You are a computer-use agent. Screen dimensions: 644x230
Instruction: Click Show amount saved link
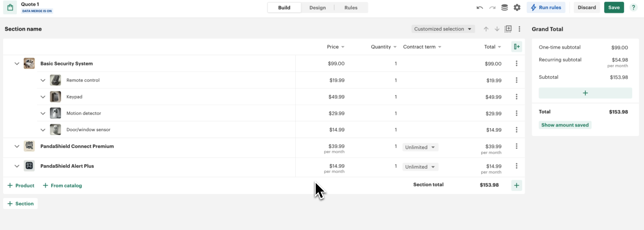[x=565, y=125]
